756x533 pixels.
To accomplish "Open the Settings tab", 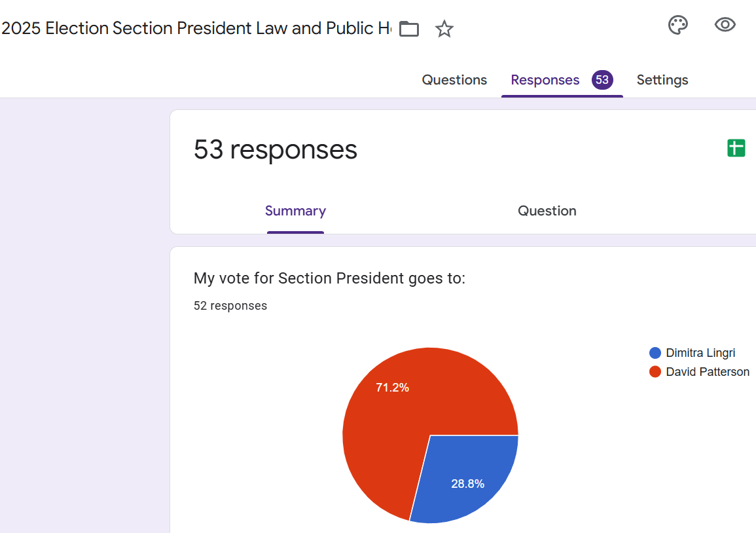I will [x=662, y=80].
